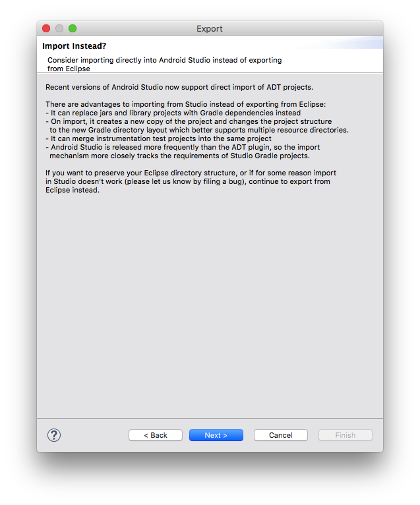
Task: Click the "Eclipse instead." final text line
Action: coord(73,190)
